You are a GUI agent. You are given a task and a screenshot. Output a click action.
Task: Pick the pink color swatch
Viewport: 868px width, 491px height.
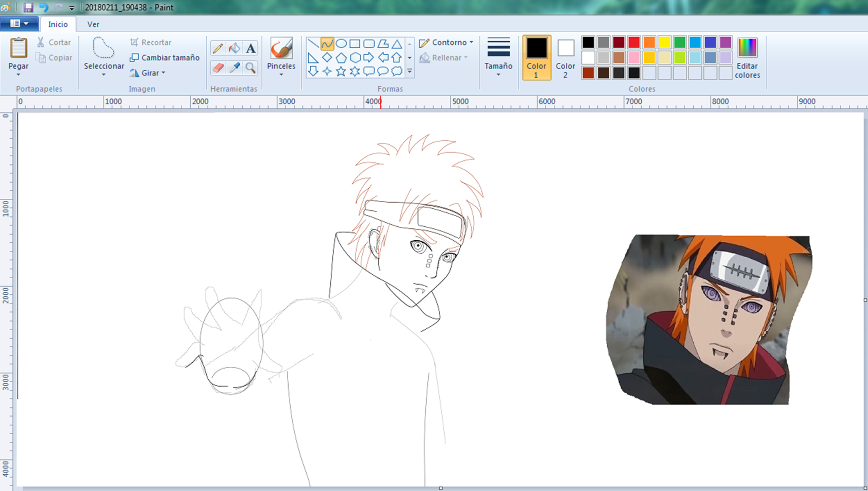[634, 58]
